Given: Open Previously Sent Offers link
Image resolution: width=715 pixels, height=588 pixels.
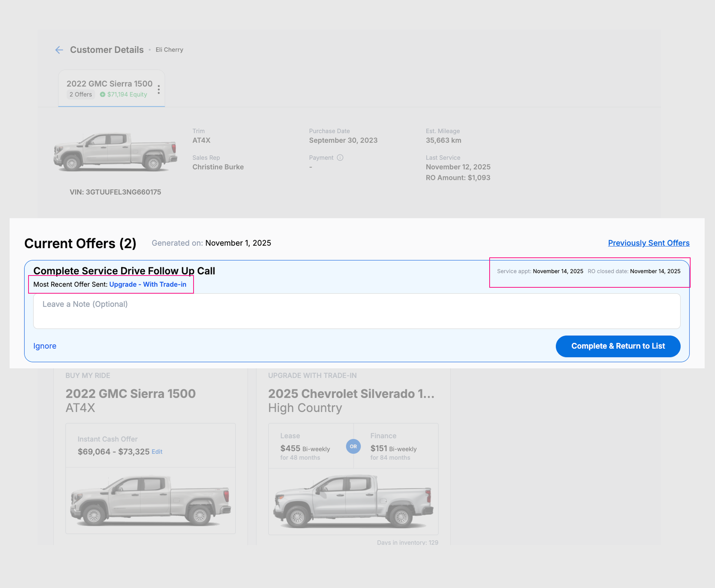Looking at the screenshot, I should [648, 243].
